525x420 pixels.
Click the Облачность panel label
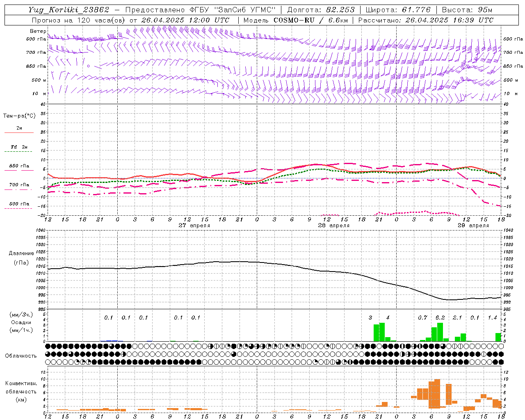(x=21, y=356)
